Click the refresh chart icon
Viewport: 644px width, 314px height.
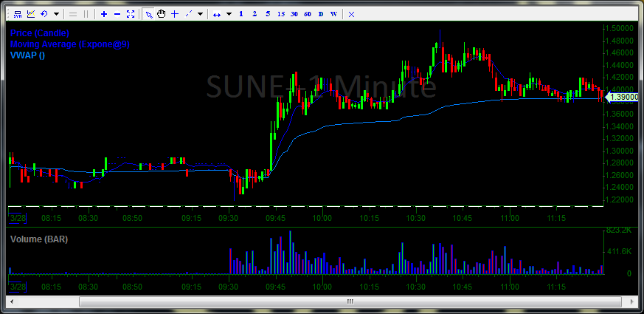tap(44, 14)
